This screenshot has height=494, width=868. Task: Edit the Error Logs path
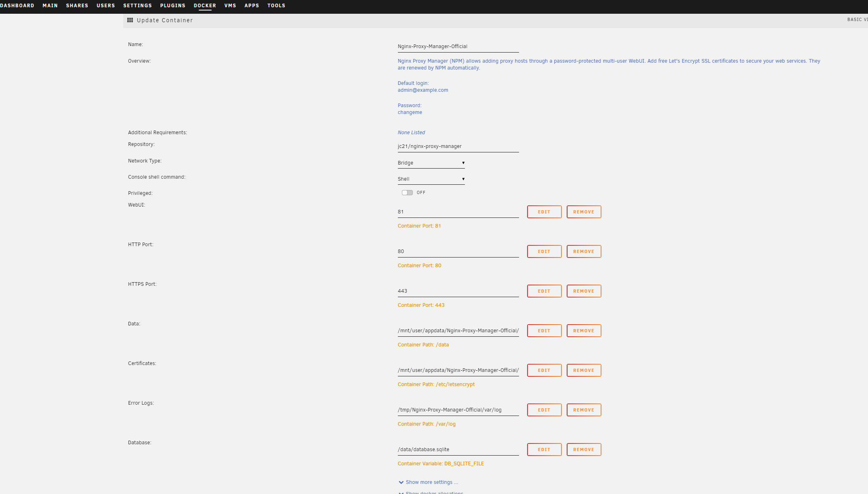tap(544, 410)
